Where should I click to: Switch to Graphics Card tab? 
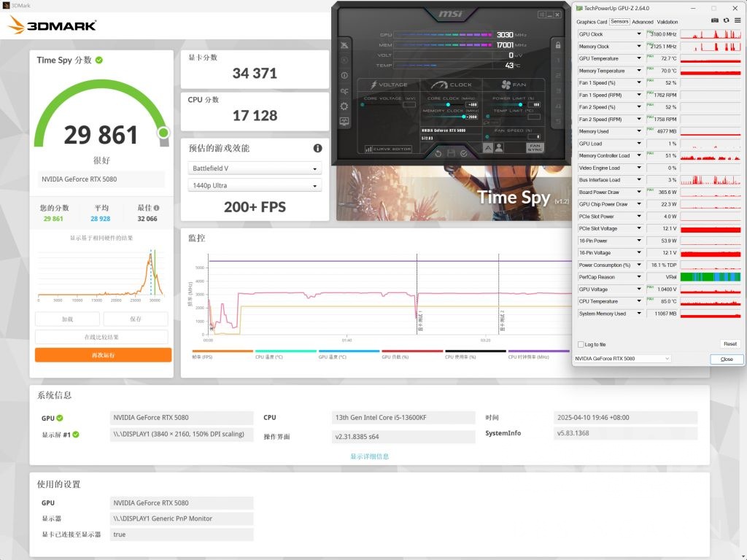pos(592,22)
